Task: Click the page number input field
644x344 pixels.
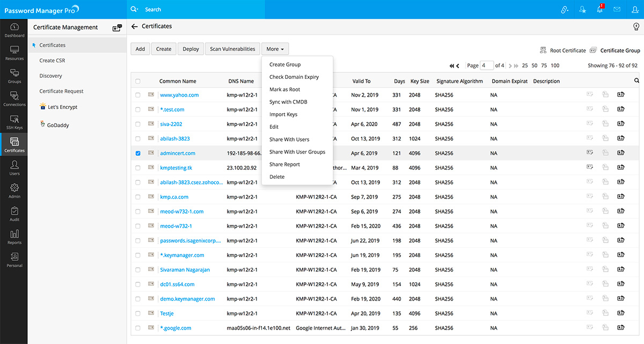Action: tap(487, 65)
